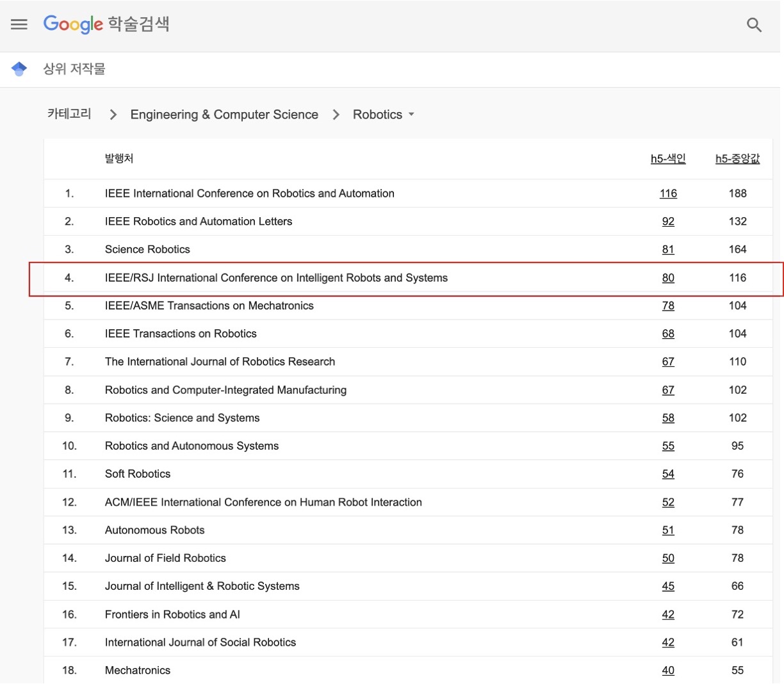Screen dimensions: 784x684
Task: Click the 카테고리 breadcrumb link
Action: pos(69,113)
